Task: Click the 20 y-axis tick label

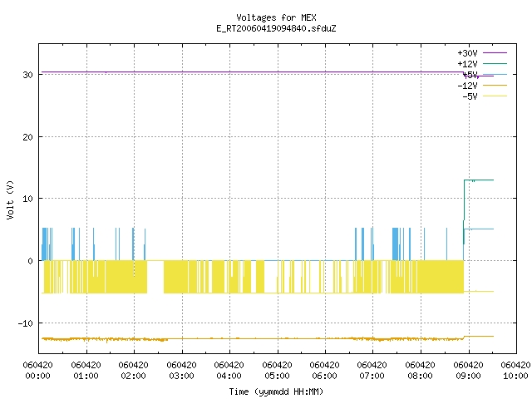Action: coord(27,137)
